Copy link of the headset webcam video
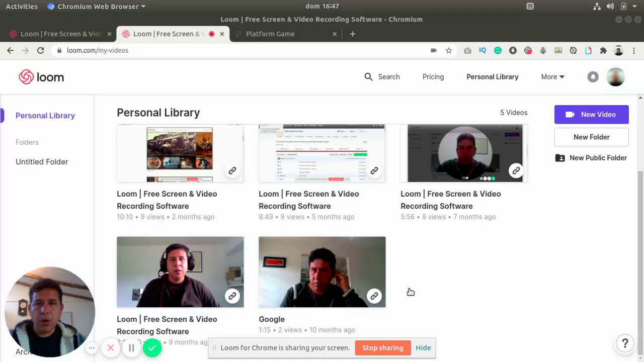The image size is (644, 362). (232, 296)
